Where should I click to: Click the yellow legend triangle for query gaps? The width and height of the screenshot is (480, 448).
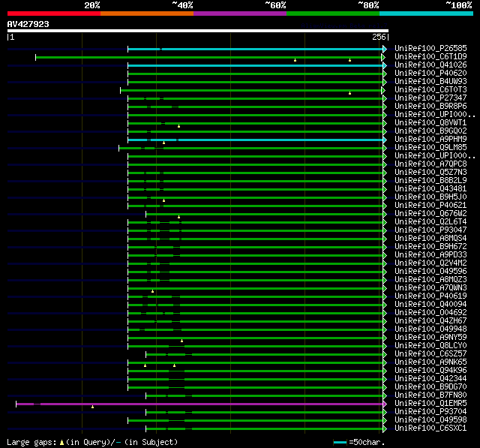tap(61, 442)
